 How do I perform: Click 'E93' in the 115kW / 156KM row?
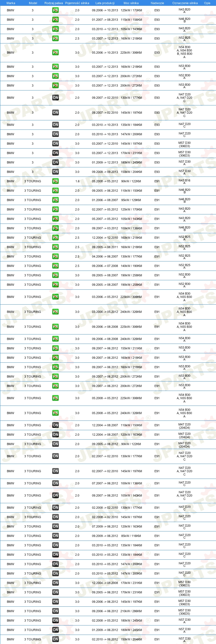point(157,20)
